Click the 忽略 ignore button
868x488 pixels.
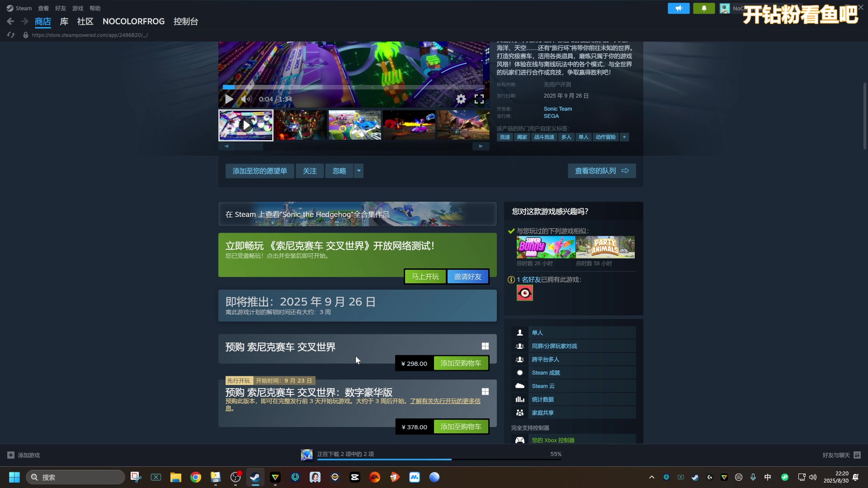(x=339, y=171)
